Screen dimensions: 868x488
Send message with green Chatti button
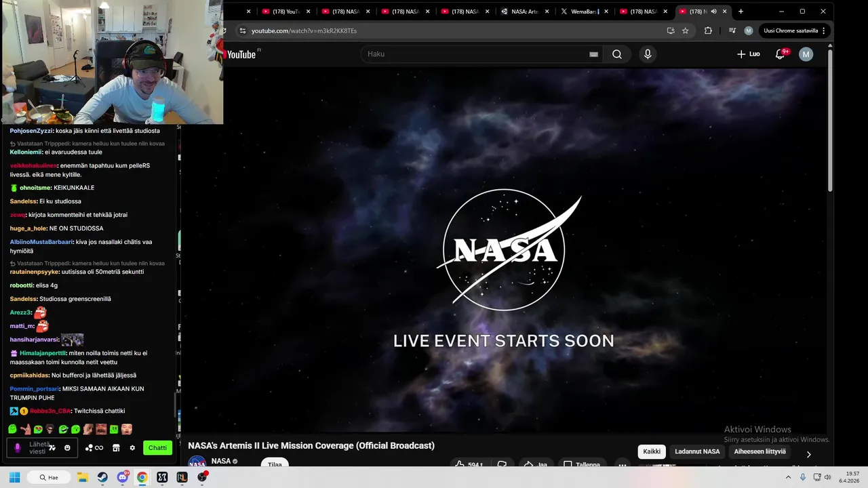157,448
